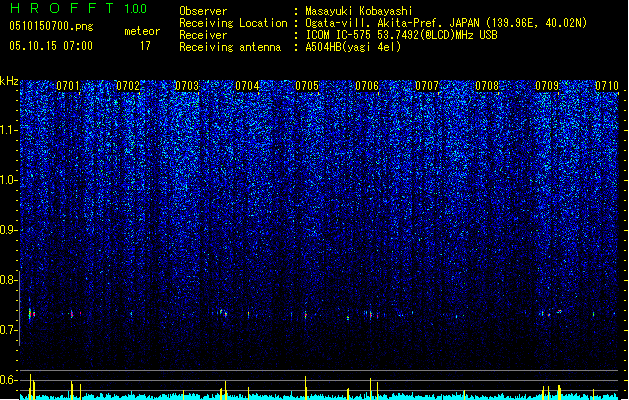629x400 pixels.
Task: Click the 0.9 kHz axis label
Action: coord(9,230)
